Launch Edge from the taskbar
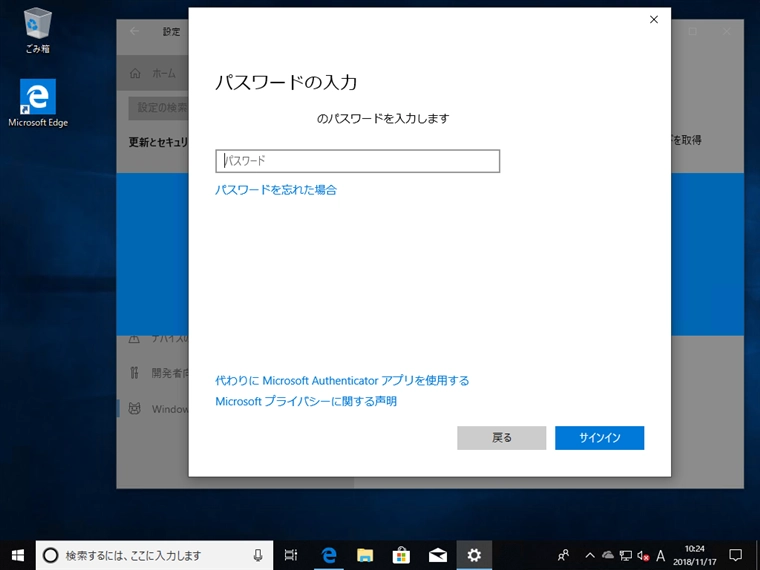 click(x=329, y=555)
